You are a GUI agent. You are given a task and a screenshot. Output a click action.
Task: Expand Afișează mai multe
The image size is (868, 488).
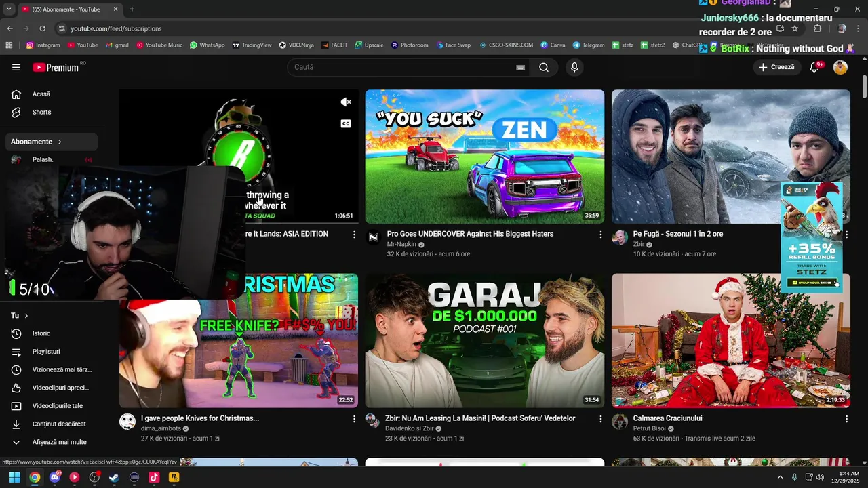coord(53,442)
